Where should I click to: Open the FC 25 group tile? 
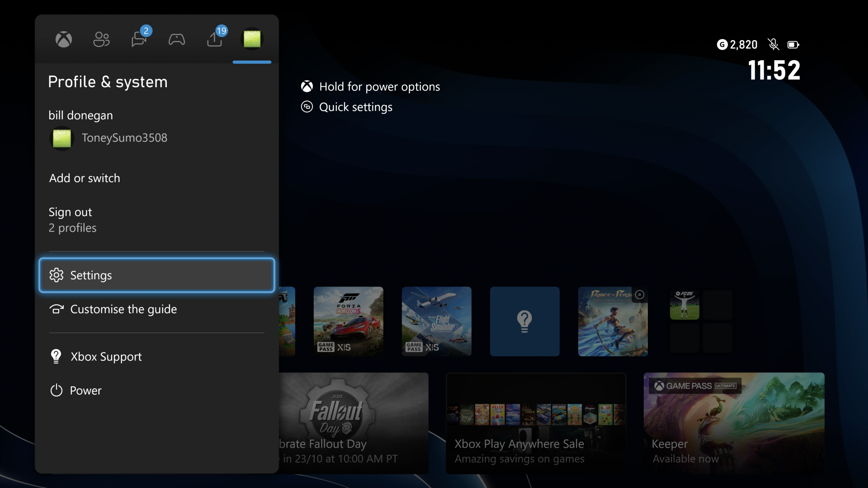701,321
